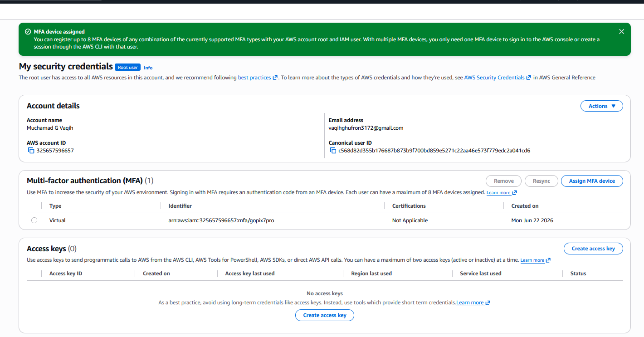This screenshot has height=337, width=644.
Task: Click the Mon Jun 22 2026 date cell
Action: coord(532,220)
